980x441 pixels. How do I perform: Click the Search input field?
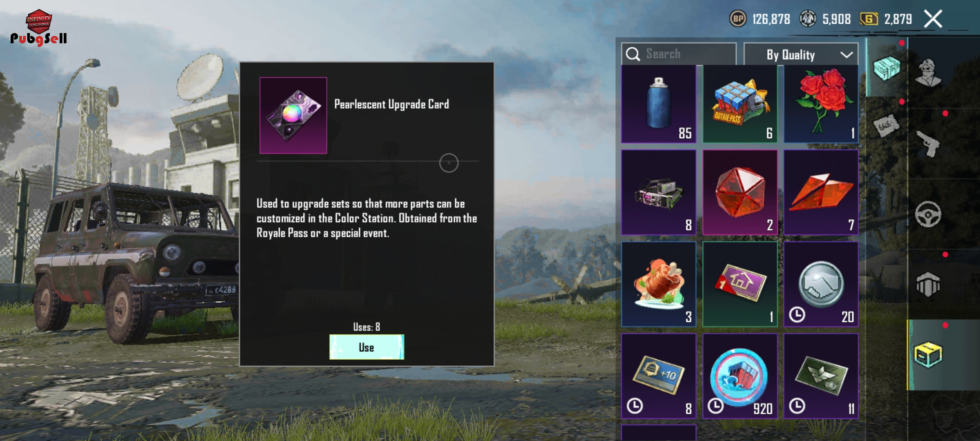[679, 54]
